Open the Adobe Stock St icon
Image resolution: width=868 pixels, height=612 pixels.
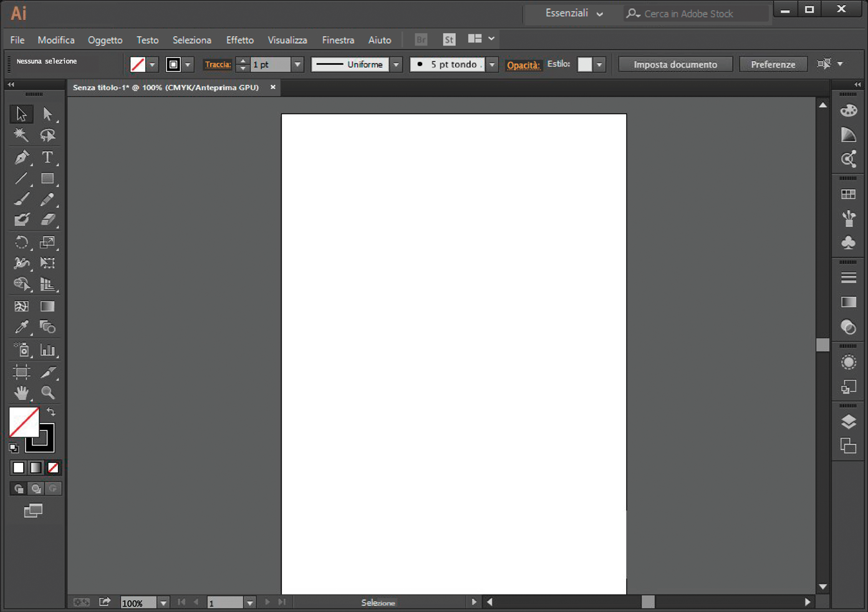449,39
